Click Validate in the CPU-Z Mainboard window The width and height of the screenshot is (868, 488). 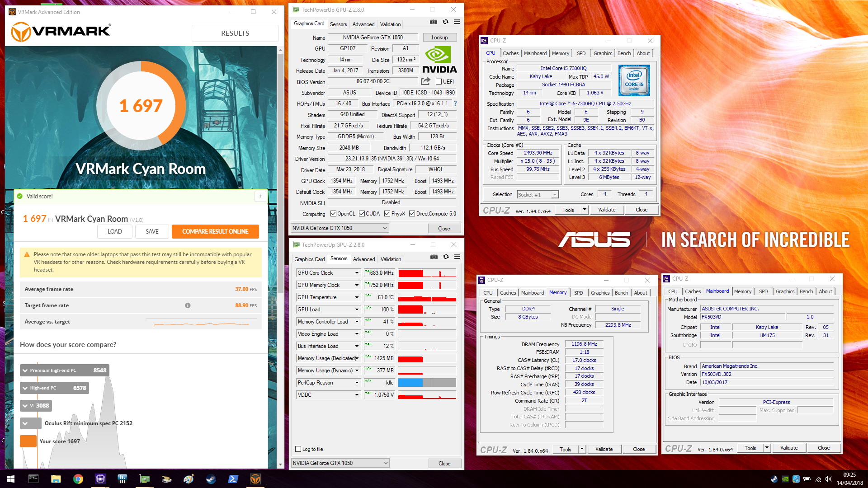coord(789,448)
